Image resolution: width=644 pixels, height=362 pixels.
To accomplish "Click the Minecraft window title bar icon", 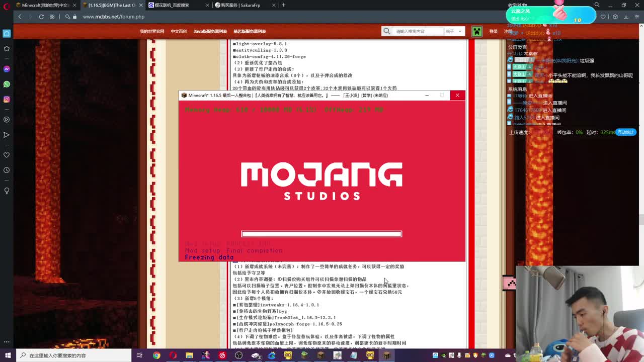I will [x=184, y=95].
